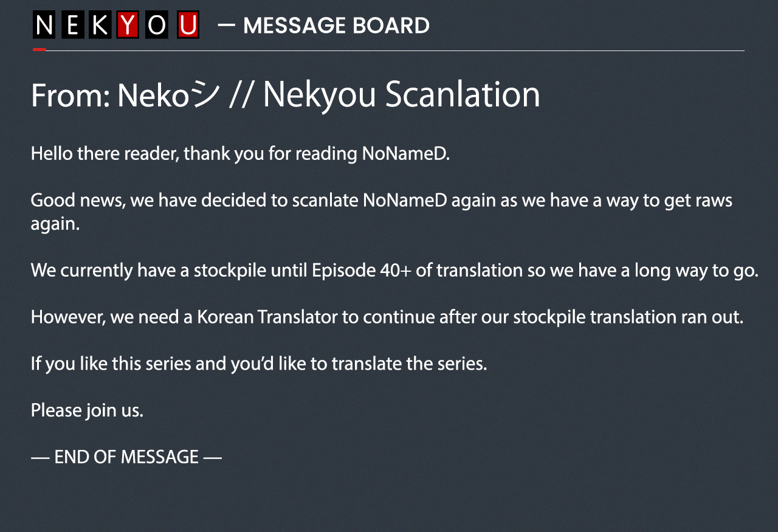Select the black K logo tile

pos(100,26)
